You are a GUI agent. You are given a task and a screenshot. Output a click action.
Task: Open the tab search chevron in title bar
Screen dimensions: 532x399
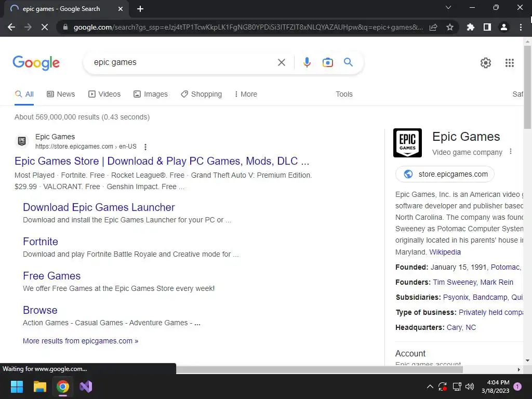click(448, 7)
